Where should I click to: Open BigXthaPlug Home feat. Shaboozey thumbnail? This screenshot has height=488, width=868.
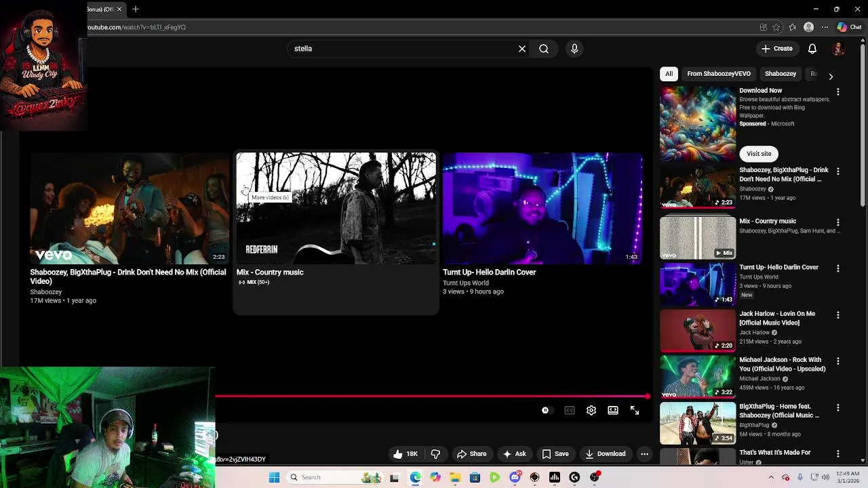pyautogui.click(x=698, y=423)
